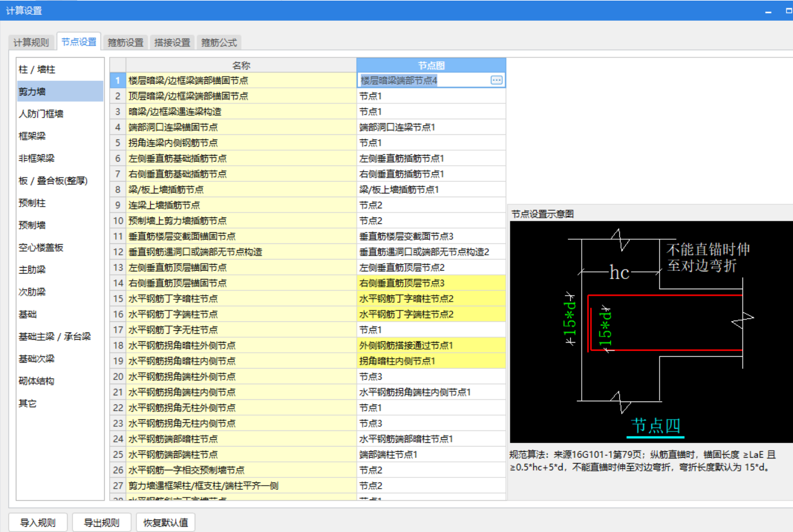This screenshot has height=532, width=793.
Task: Choose 人防门框墙 category
Action: [x=60, y=114]
